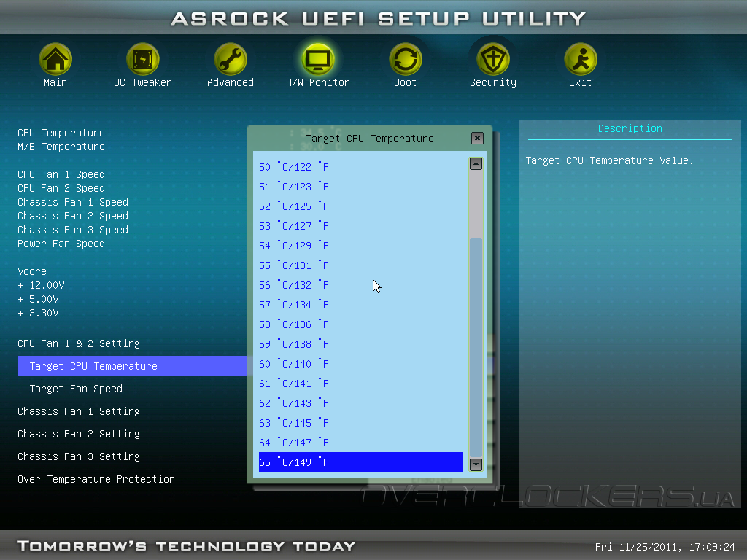The image size is (747, 560).
Task: Select 50 °C/122 °F option
Action: (360, 167)
